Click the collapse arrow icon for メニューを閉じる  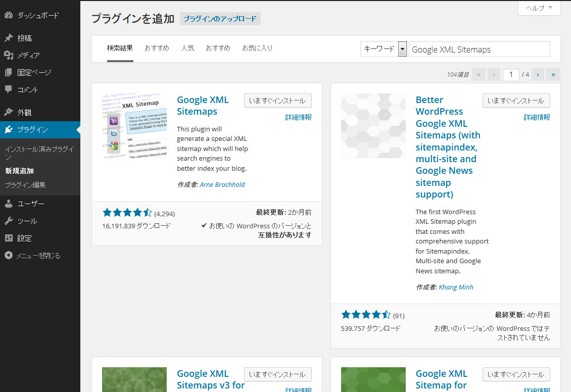(x=9, y=256)
